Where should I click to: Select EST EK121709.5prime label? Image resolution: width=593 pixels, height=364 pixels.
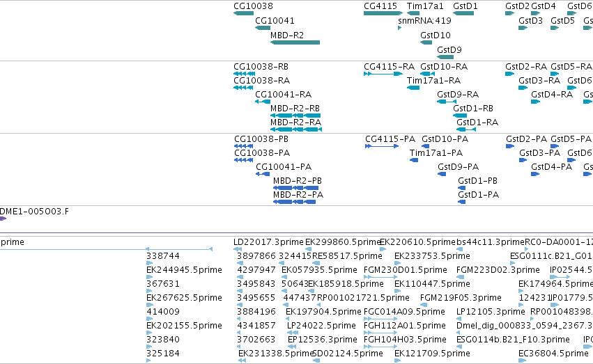tap(432, 354)
